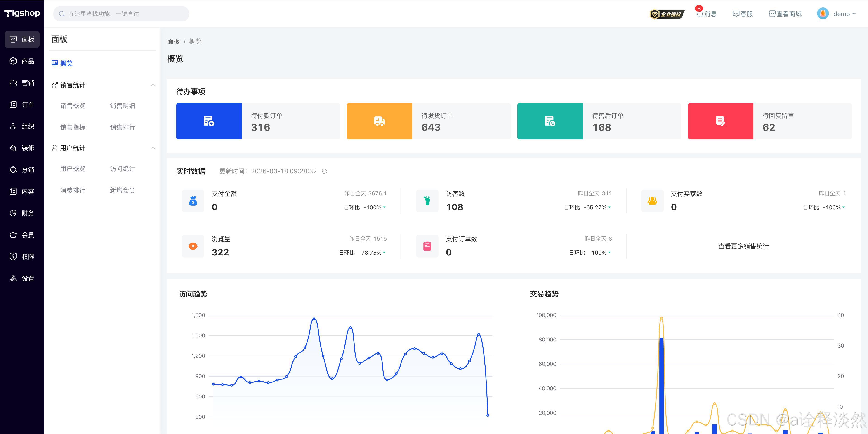The image size is (868, 434).
Task: Open the demo account dropdown arrow
Action: click(854, 14)
